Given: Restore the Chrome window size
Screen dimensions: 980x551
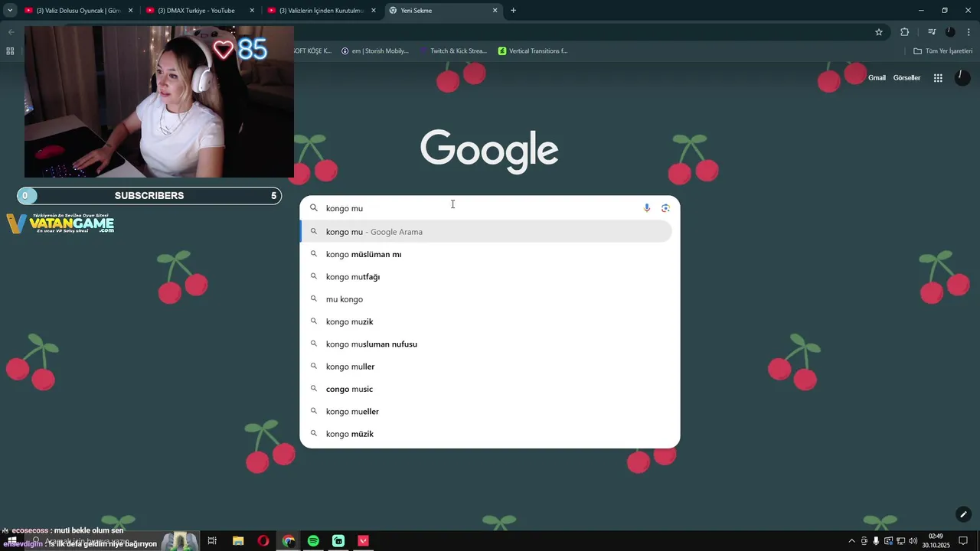Looking at the screenshot, I should (x=944, y=11).
